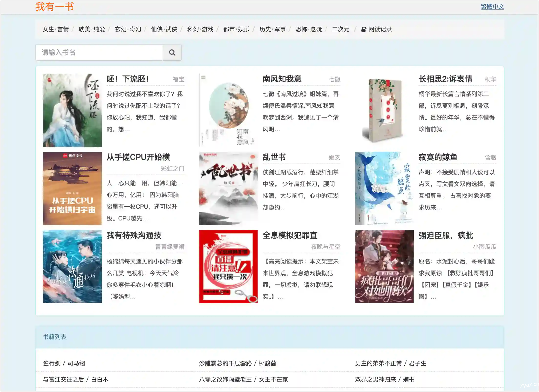Open 阅读记录 reading history book icon
Viewport: 539px width, 392px height.
pyautogui.click(x=364, y=29)
